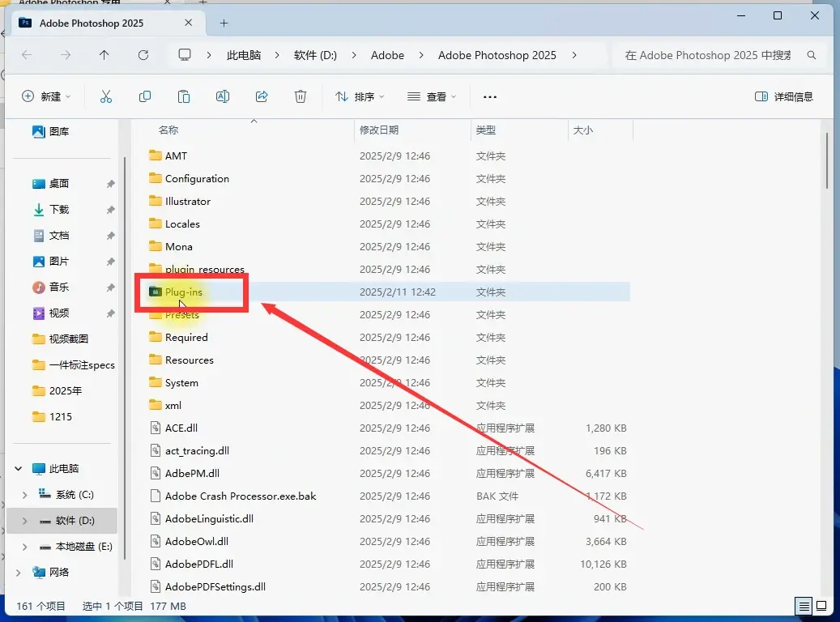Viewport: 840px width, 622px height.
Task: Click Adobe breadcrumb in address bar
Action: pyautogui.click(x=387, y=55)
